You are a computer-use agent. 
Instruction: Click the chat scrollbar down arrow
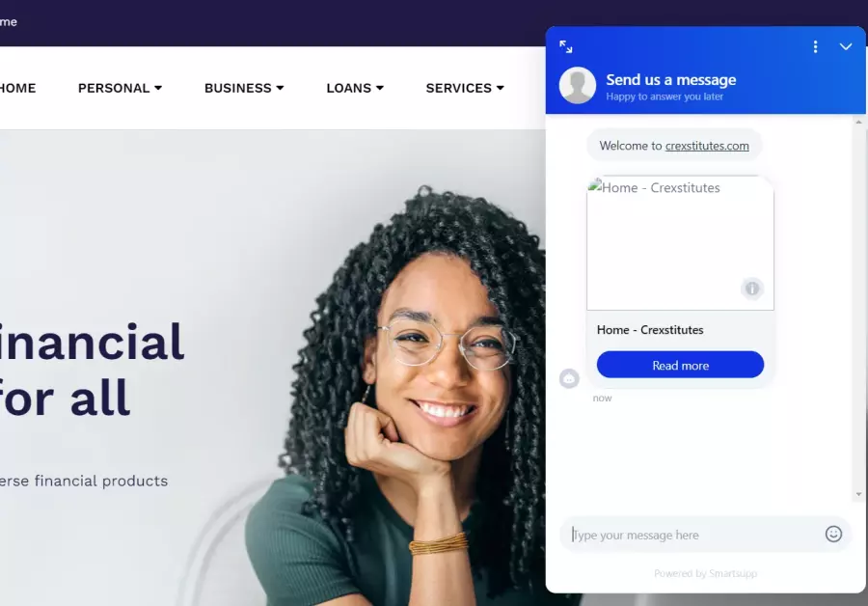(858, 494)
